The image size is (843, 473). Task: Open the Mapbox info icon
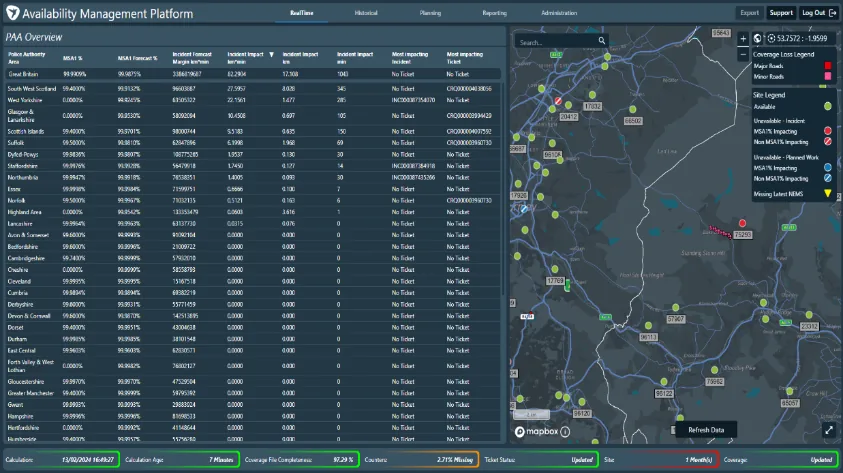point(565,432)
